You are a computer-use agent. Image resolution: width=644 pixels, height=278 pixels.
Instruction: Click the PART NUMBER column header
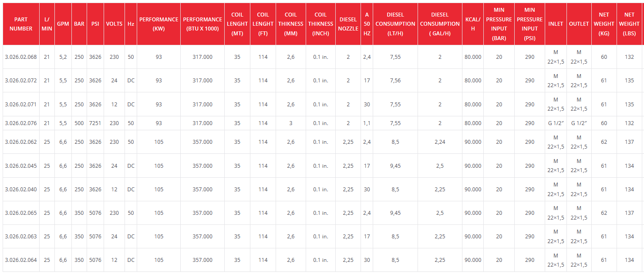[21, 24]
